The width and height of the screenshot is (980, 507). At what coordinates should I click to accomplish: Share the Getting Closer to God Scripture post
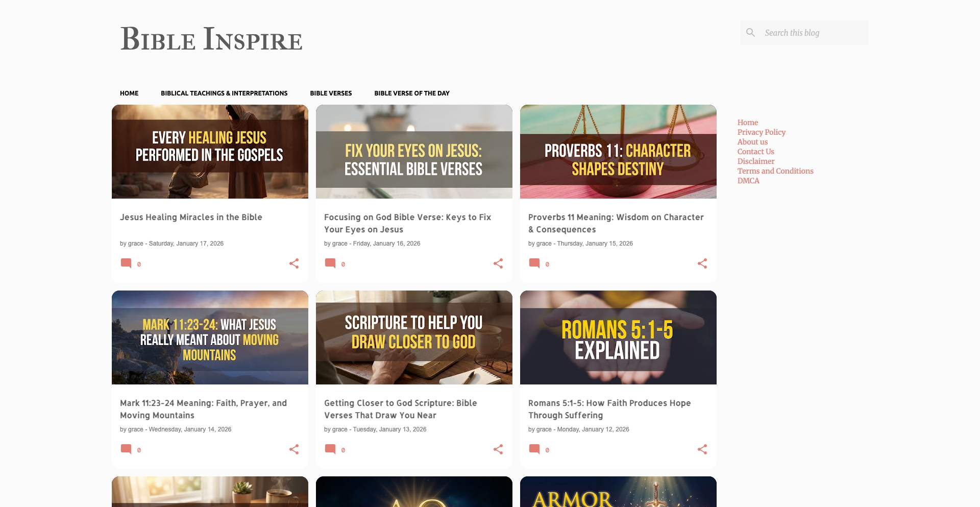[499, 449]
